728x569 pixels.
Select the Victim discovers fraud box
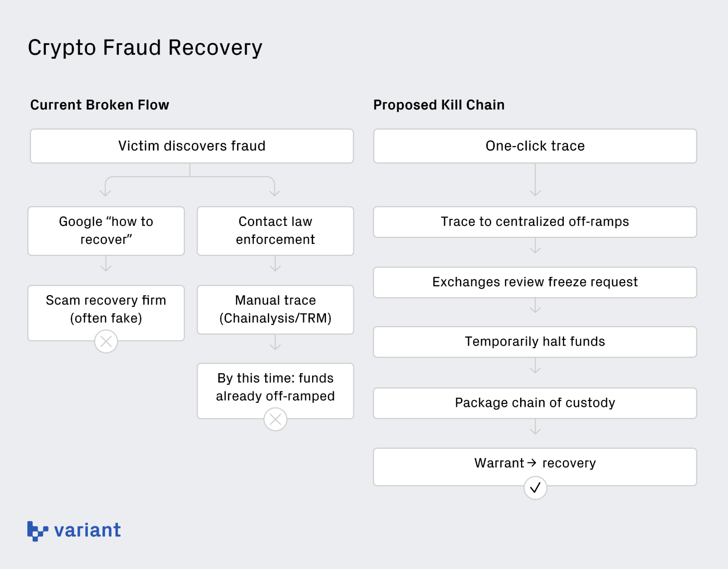192,146
